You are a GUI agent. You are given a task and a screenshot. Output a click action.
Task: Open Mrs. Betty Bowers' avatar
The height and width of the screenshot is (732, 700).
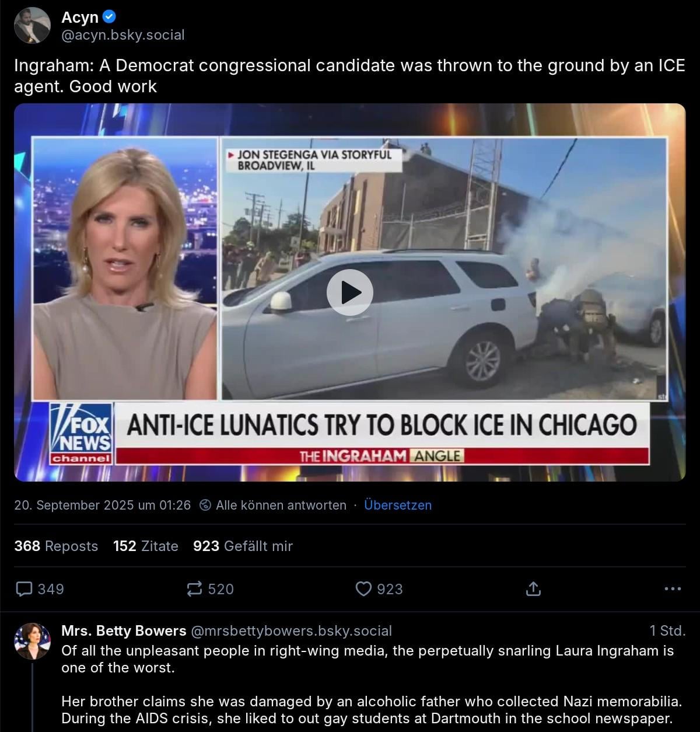point(32,641)
